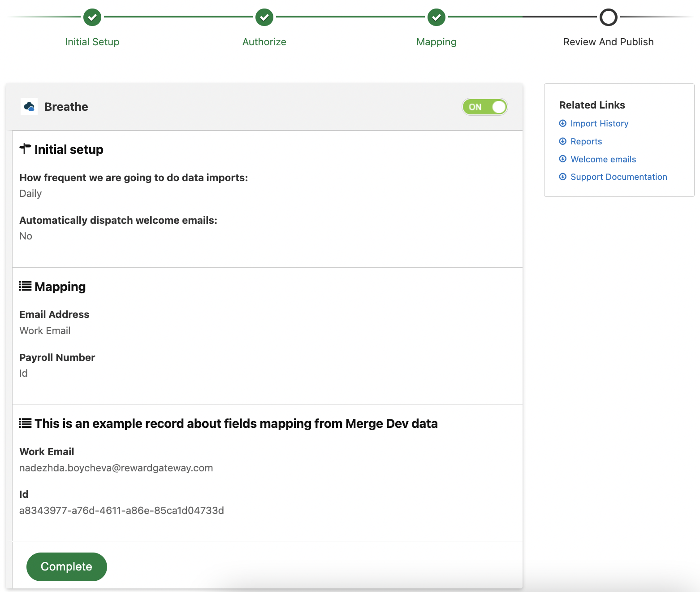Click the 'Id' value under Payroll Number
The image size is (700, 592).
pos(23,373)
